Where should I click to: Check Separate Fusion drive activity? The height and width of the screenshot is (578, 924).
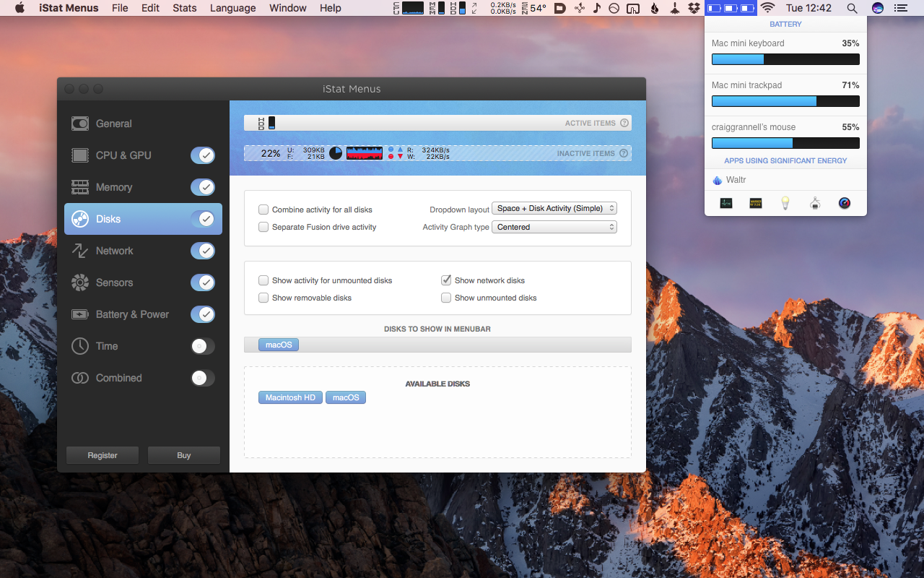(x=263, y=227)
